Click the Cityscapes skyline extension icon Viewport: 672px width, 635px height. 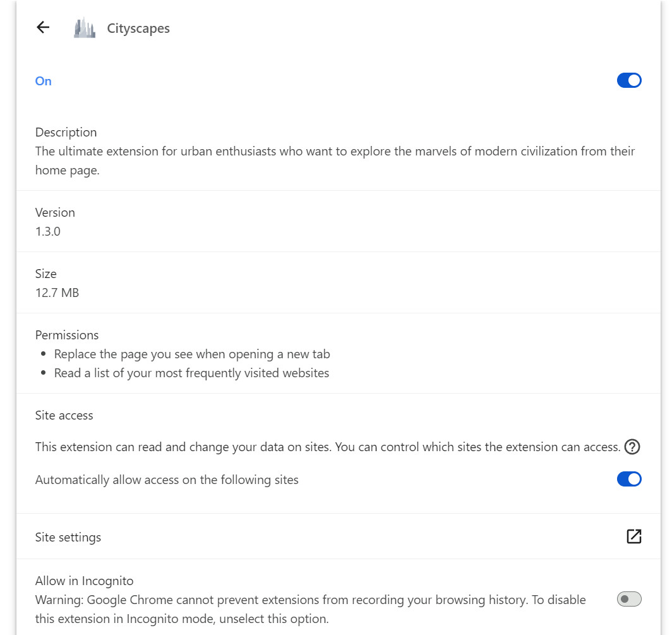pyautogui.click(x=85, y=28)
